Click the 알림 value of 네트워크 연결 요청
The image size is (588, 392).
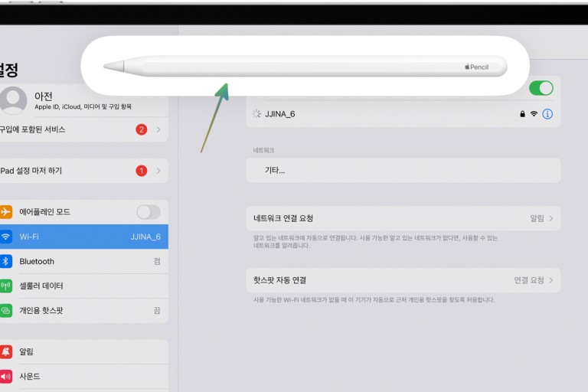pos(537,218)
